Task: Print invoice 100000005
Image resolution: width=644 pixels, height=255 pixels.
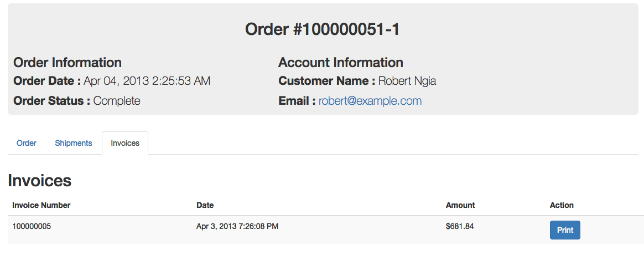Action: tap(564, 230)
